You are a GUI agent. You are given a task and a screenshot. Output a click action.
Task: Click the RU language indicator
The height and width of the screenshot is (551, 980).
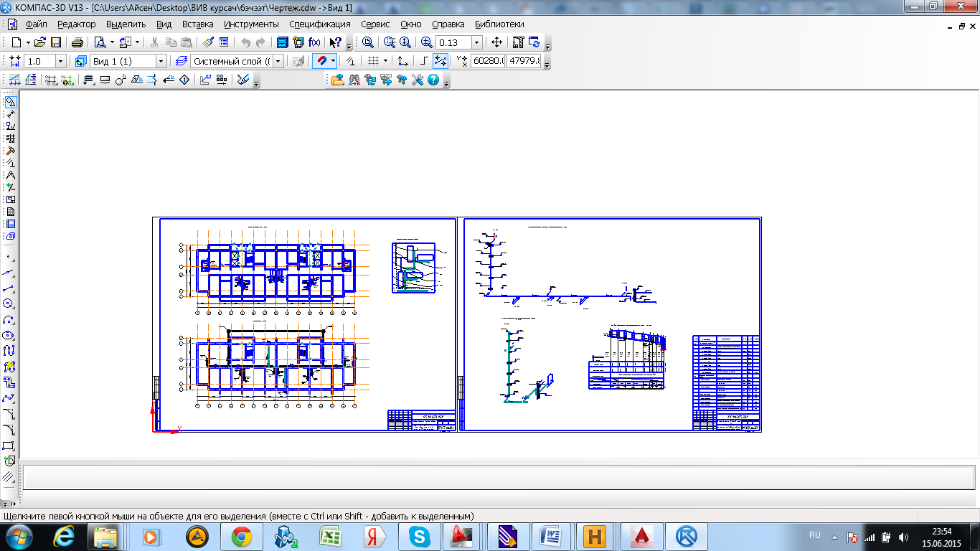814,535
